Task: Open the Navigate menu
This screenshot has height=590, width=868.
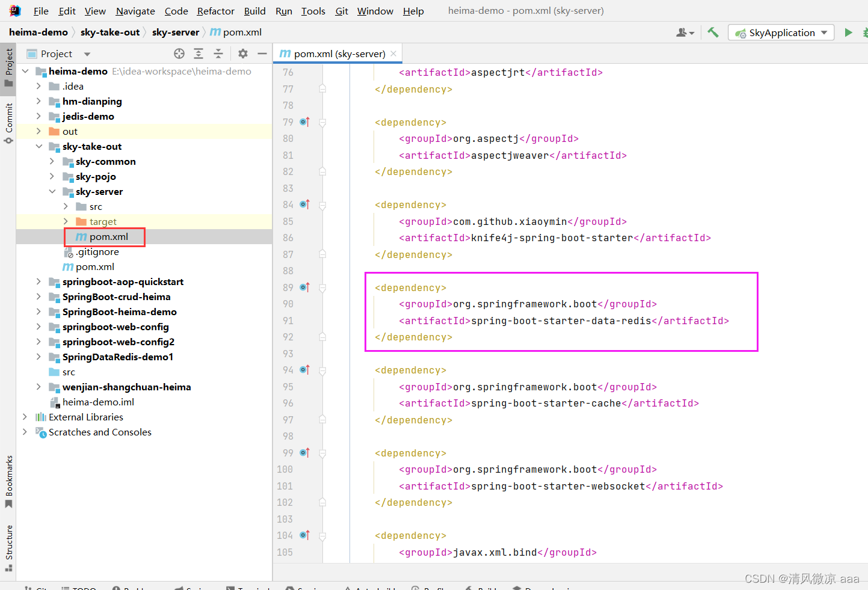Action: [x=135, y=11]
